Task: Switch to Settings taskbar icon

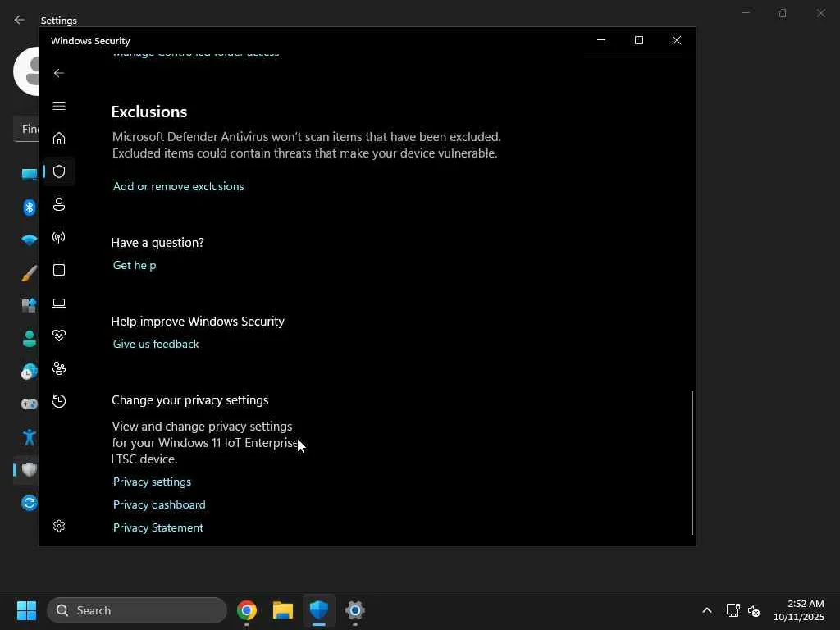Action: (354, 610)
